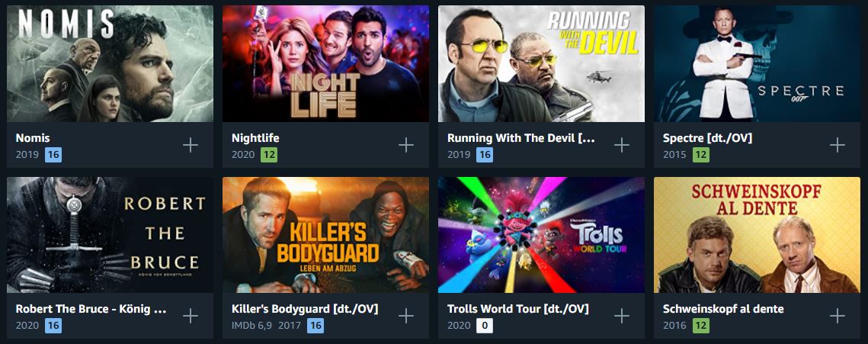Add Spectre to watchlist using plus icon

click(x=837, y=145)
